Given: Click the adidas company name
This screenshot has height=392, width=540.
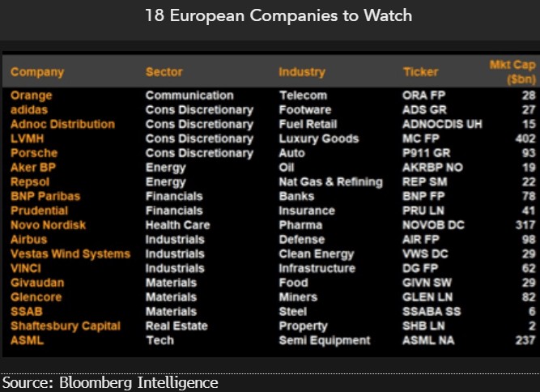Looking at the screenshot, I should [x=29, y=110].
